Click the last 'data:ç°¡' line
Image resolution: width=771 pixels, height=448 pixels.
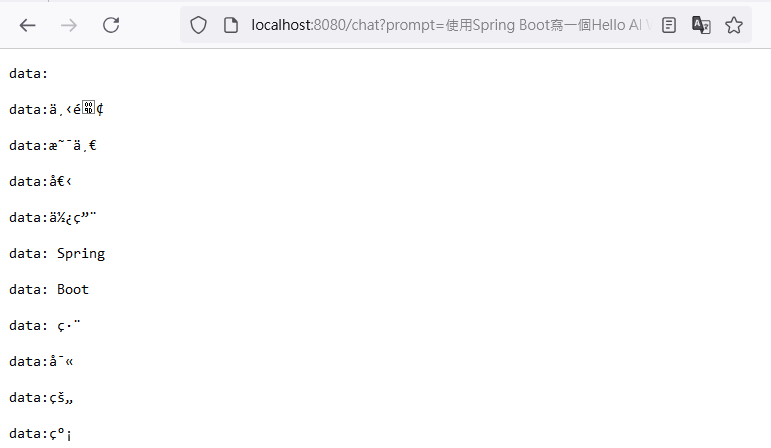[x=40, y=434]
